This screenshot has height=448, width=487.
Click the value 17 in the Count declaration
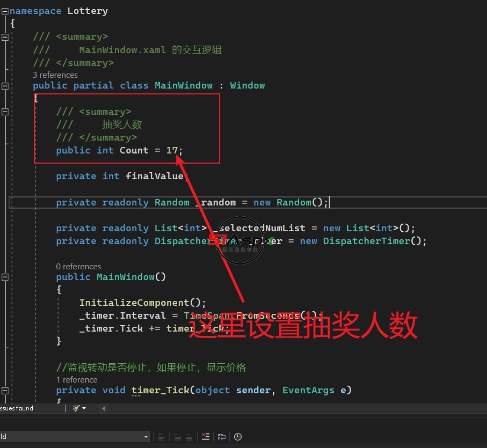pos(172,150)
